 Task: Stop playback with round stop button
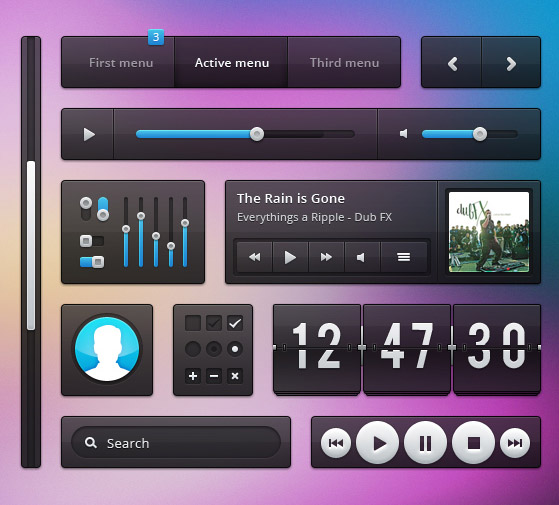[x=473, y=443]
